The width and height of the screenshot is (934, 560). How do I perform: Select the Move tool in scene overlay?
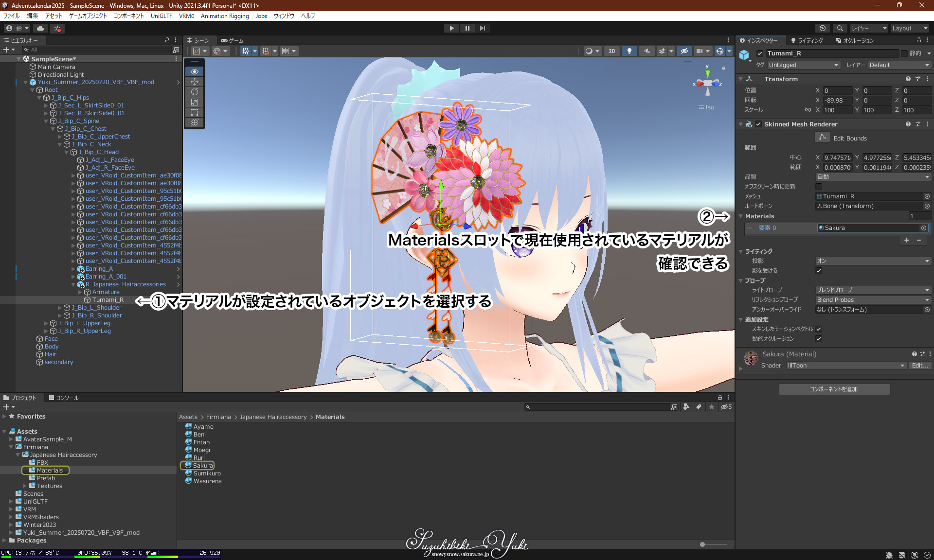pos(195,82)
